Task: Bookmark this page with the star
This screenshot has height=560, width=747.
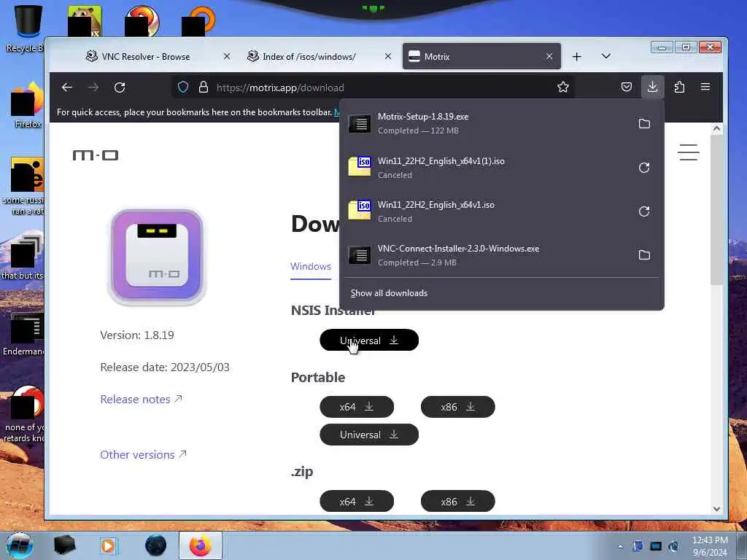Action: [x=562, y=87]
